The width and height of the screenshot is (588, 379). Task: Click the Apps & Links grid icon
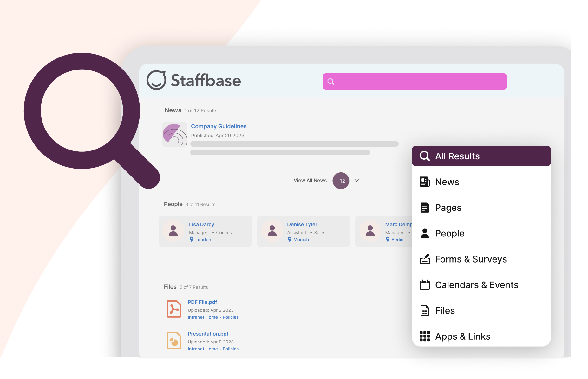click(x=425, y=336)
